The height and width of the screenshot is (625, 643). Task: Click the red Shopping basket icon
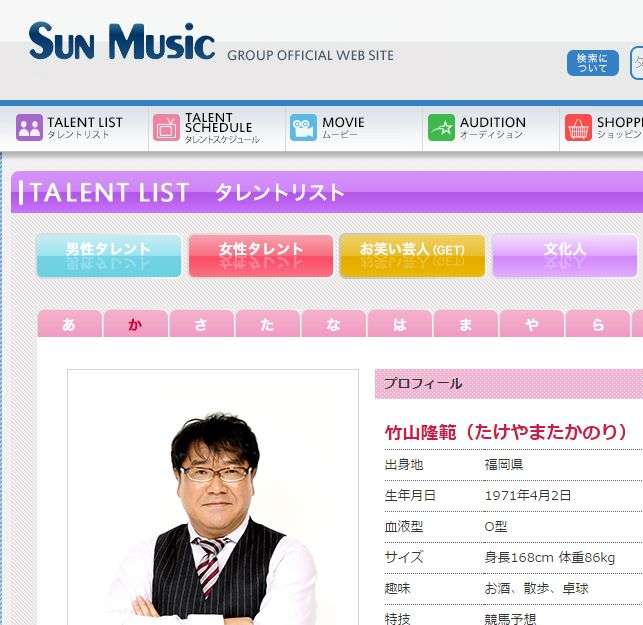578,128
